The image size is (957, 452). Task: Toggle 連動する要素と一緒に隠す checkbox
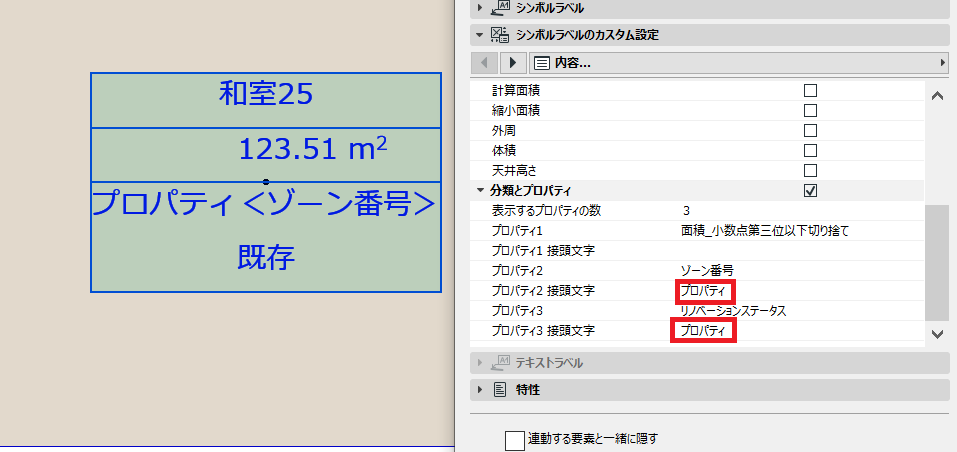(515, 440)
